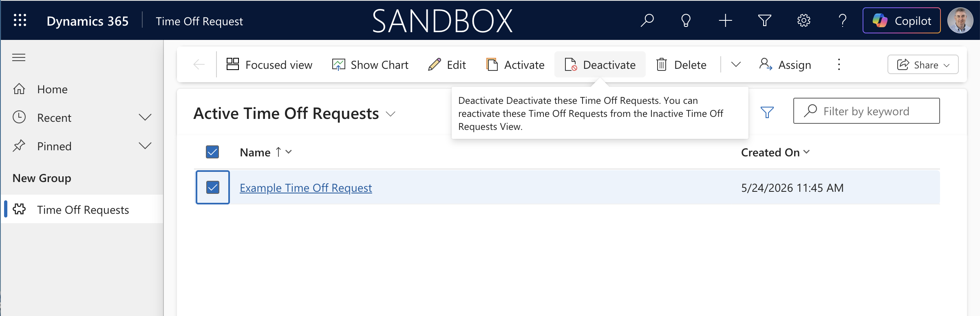This screenshot has height=316, width=980.
Task: Open the Example Time Off Request link
Action: (x=306, y=188)
